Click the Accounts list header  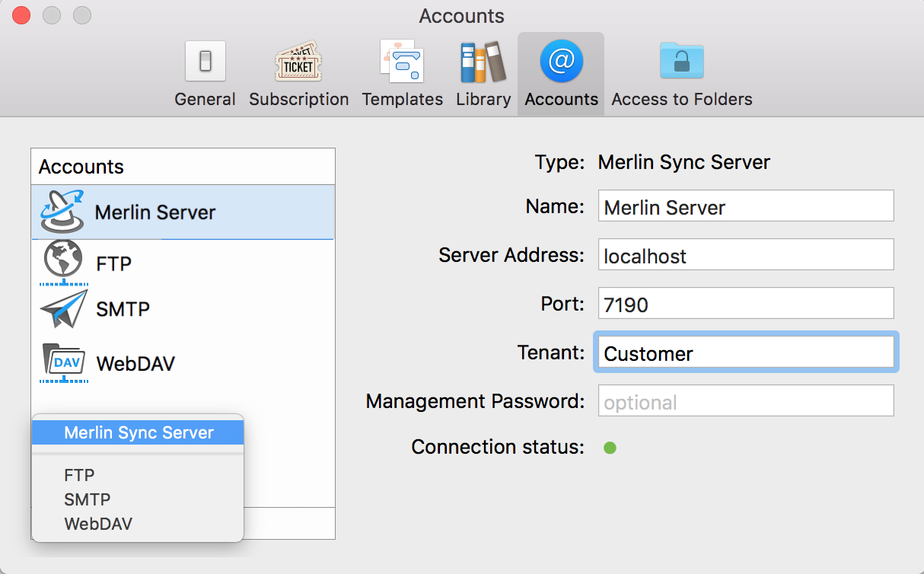183,167
